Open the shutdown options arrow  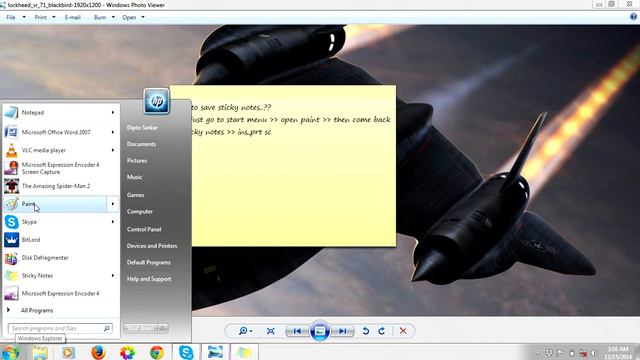pos(163,328)
